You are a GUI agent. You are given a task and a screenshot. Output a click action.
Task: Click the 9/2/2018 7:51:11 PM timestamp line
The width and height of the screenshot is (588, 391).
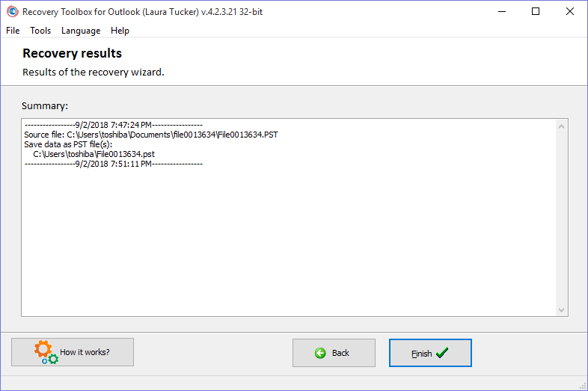click(x=113, y=164)
